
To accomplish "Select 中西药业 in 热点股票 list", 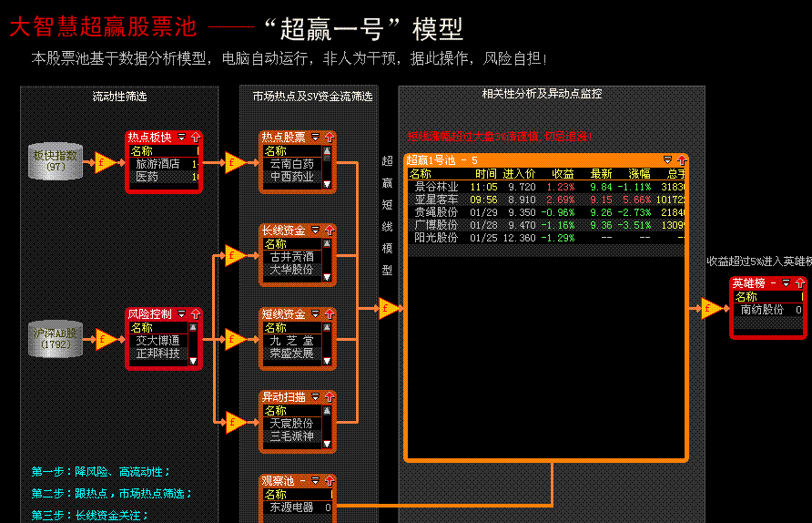I will click(x=292, y=177).
